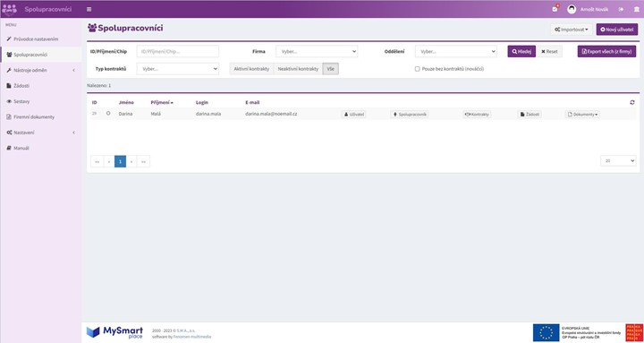Open the notifications icon with red badge
The height and width of the screenshot is (343, 644).
(555, 9)
